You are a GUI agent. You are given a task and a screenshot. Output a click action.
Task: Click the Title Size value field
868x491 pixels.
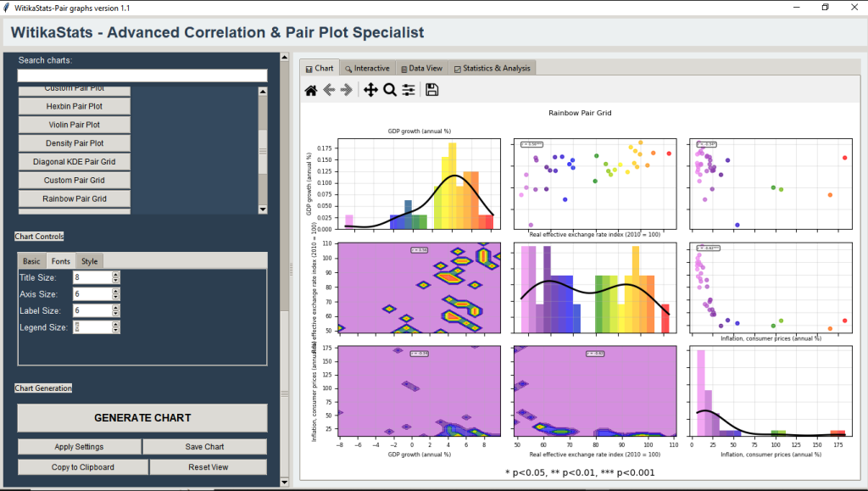tap(92, 277)
